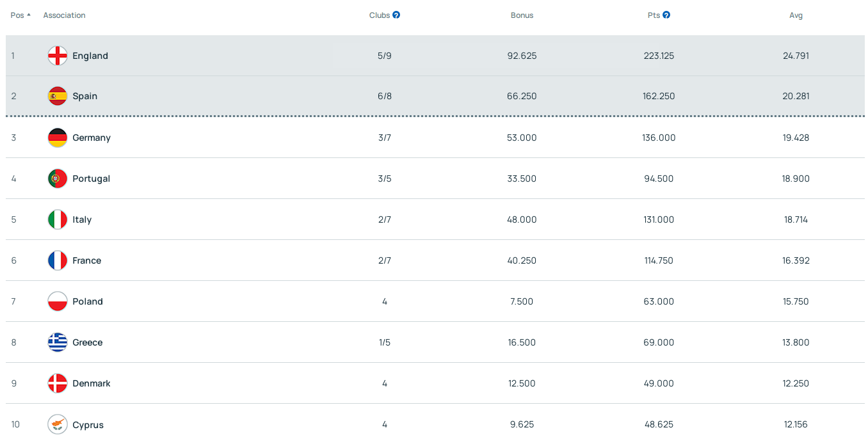Screen dimensions: 868x446
Task: Click the Germany flag icon
Action: click(58, 138)
